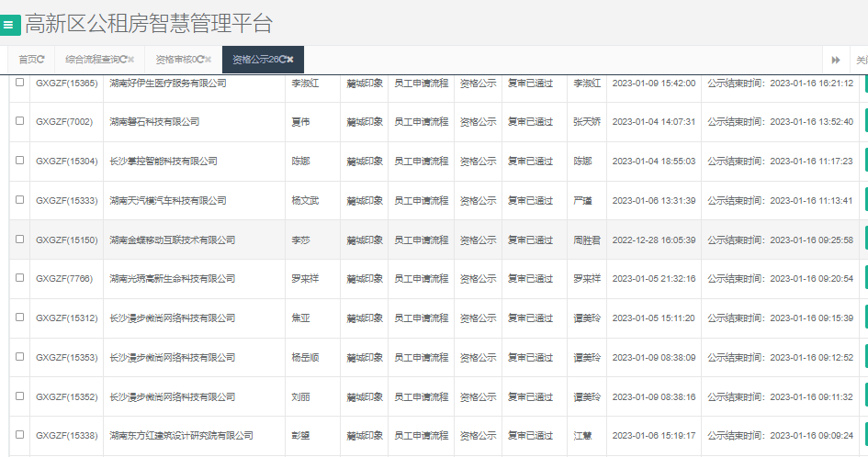Click publicity end time 2023-01-16 09:25:58
This screenshot has height=457, width=868.
click(812, 240)
